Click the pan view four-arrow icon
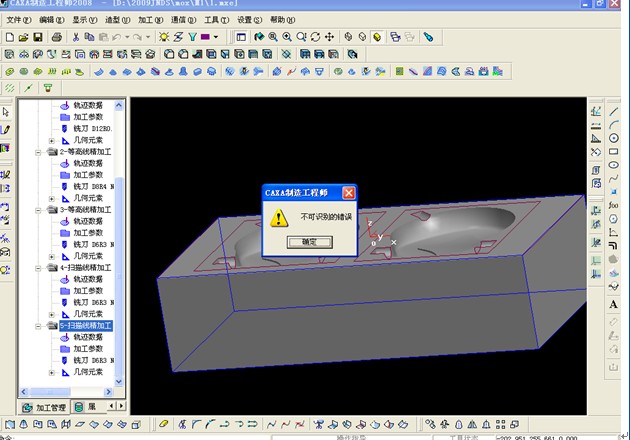 tap(329, 37)
